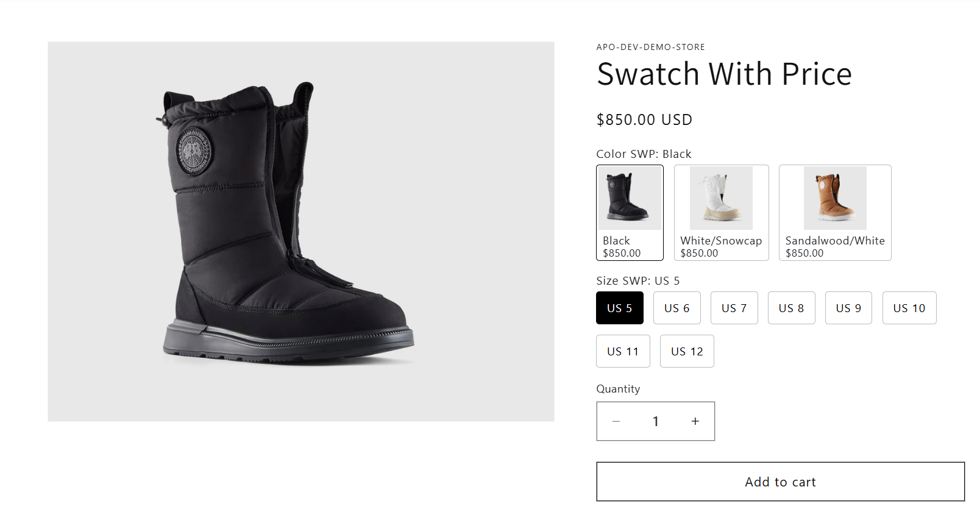This screenshot has height=509, width=980.
Task: Select size US 9
Action: pyautogui.click(x=848, y=308)
